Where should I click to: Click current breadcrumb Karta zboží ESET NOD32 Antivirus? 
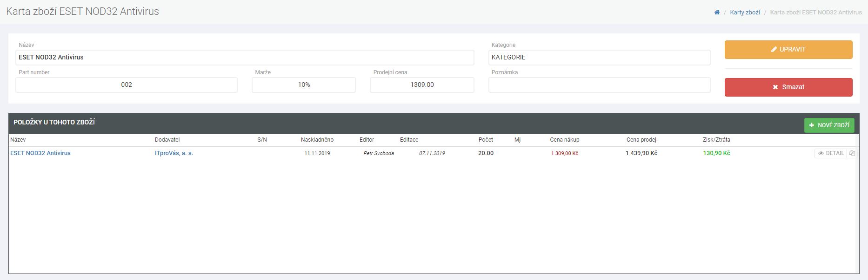click(x=816, y=13)
